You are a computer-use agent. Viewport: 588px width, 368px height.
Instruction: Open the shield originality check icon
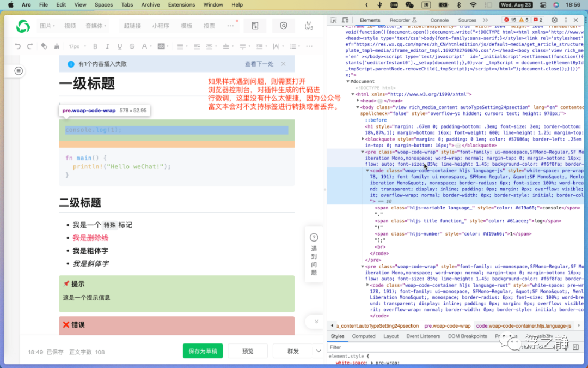pos(284,26)
